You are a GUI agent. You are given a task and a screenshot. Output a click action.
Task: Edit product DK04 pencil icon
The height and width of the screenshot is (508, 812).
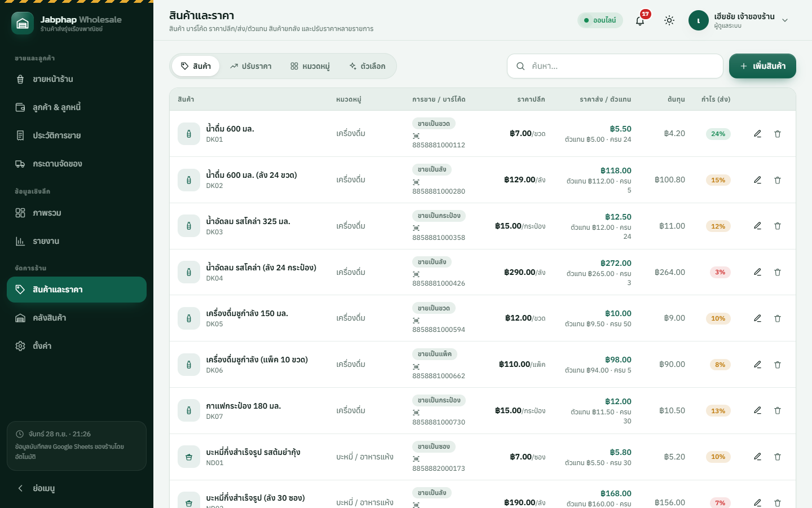tap(757, 272)
